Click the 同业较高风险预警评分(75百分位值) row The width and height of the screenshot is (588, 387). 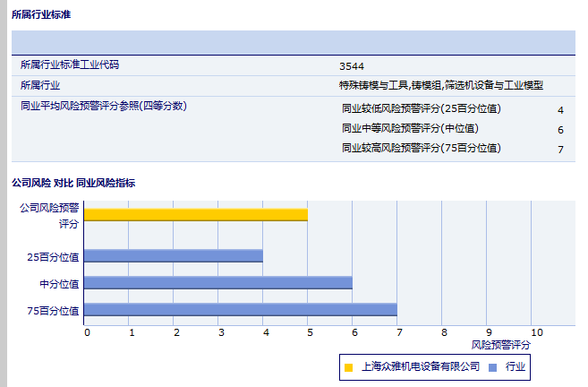coord(421,148)
